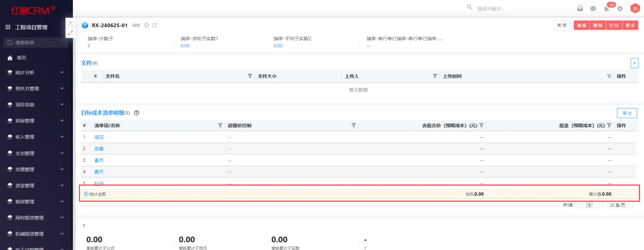Viewport: 644px width, 250px height.
Task: Filter the 文件名 column
Action: (x=250, y=76)
